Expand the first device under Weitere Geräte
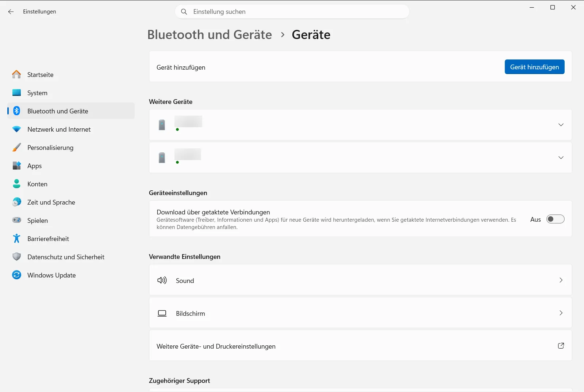The image size is (584, 392). pos(561,125)
